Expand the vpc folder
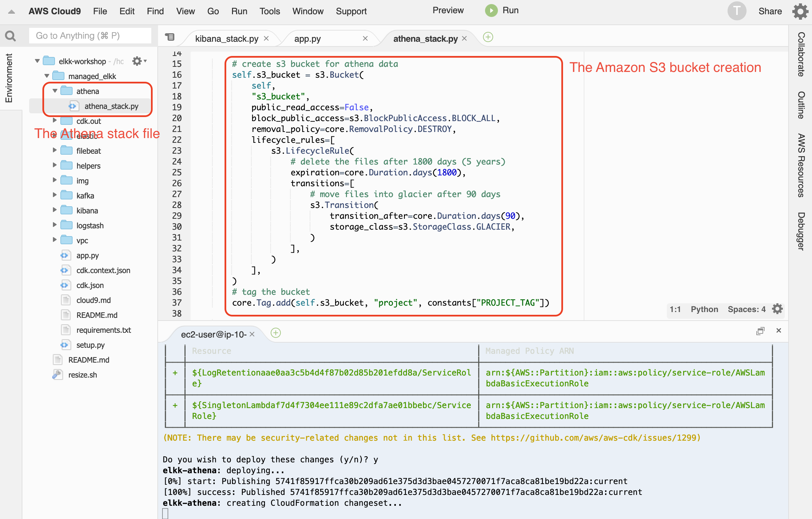812x519 pixels. 55,240
